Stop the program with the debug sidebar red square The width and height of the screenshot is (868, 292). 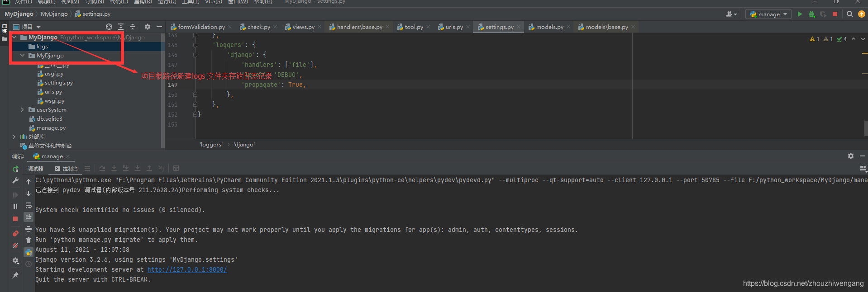coord(15,219)
